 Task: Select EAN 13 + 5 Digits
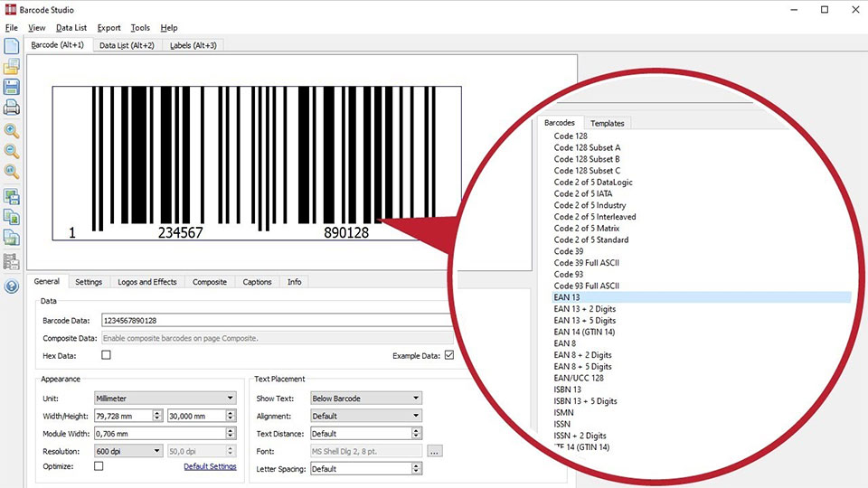(585, 320)
